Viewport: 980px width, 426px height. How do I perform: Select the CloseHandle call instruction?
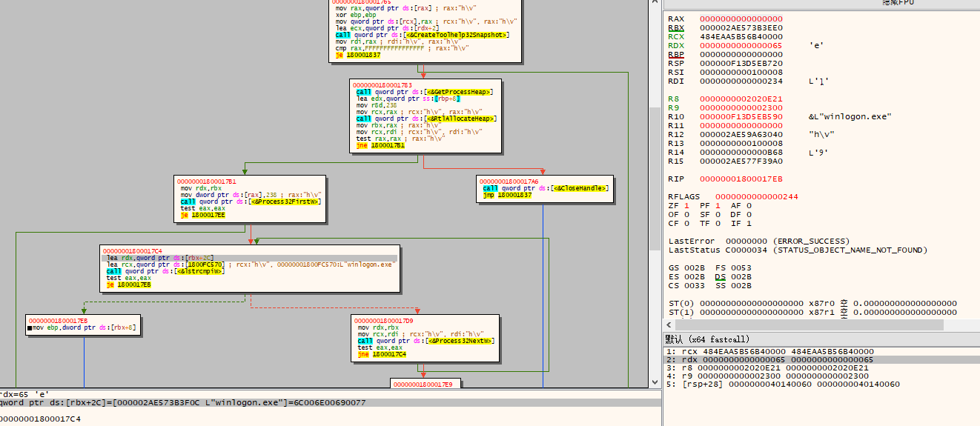pyautogui.click(x=546, y=188)
